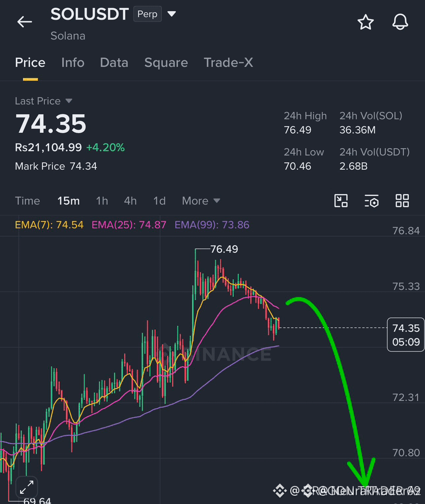Tap the Mark Price 74.34 row
The width and height of the screenshot is (425, 504).
56,166
